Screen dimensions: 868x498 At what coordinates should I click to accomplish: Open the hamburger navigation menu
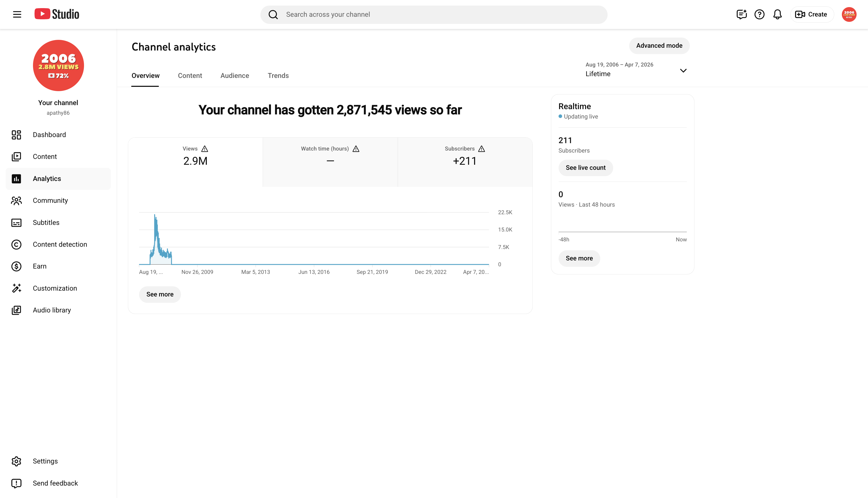(x=17, y=14)
